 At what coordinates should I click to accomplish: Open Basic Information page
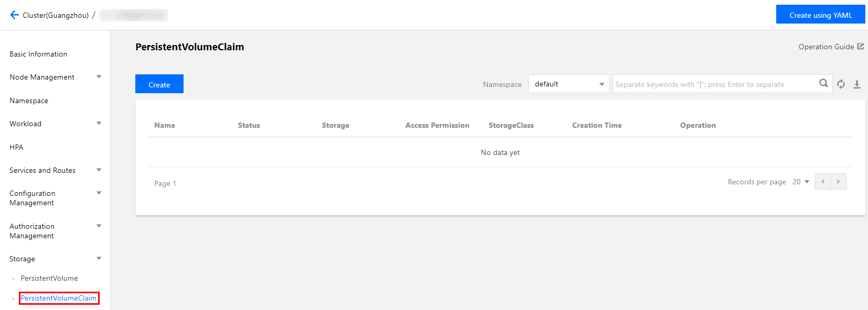pos(38,54)
